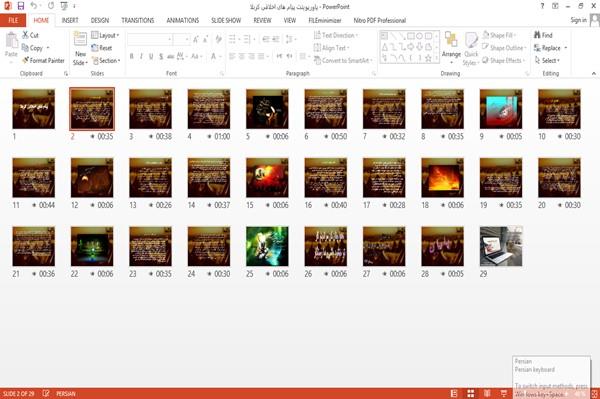Click spell check icon in status bar

click(x=46, y=394)
